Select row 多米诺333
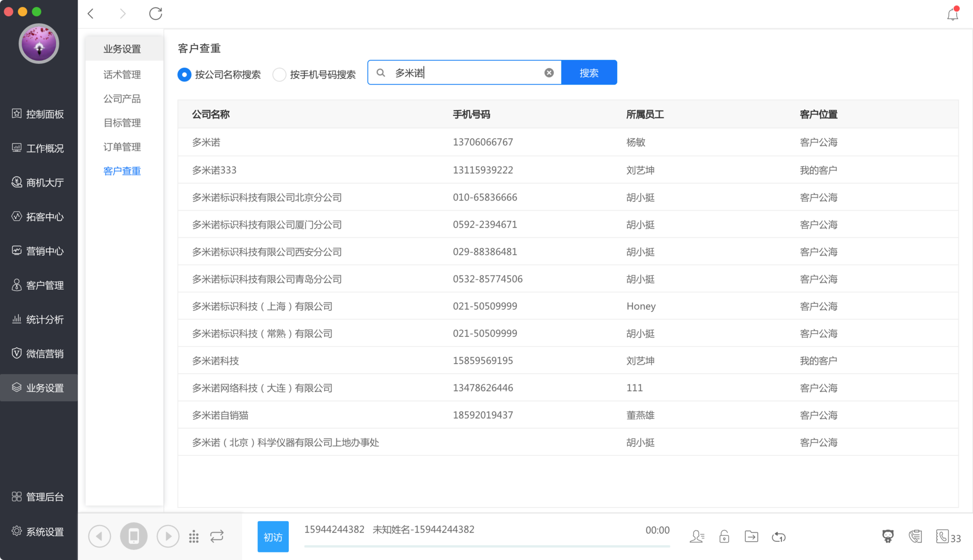 tap(568, 170)
